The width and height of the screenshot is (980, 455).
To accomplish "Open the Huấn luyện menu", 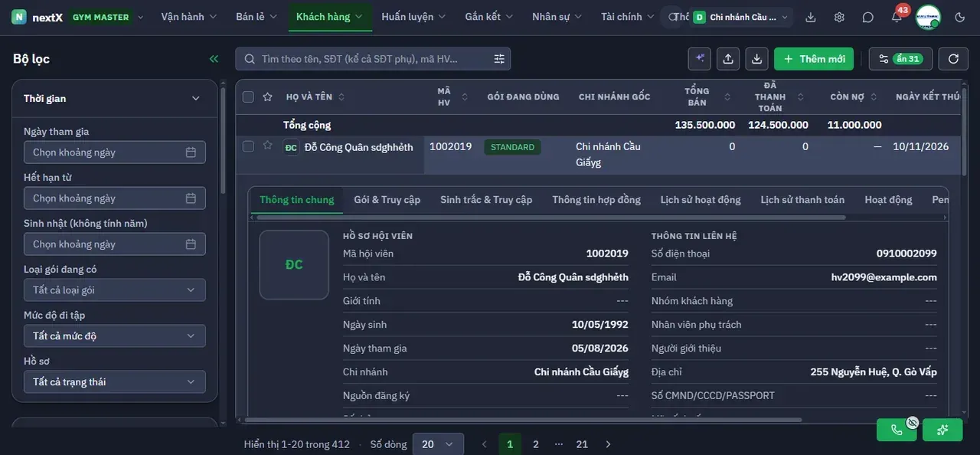I will tap(413, 17).
